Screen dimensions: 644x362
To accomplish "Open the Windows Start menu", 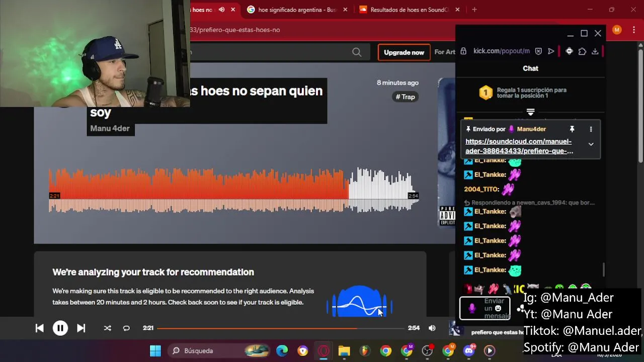I will pos(155,350).
